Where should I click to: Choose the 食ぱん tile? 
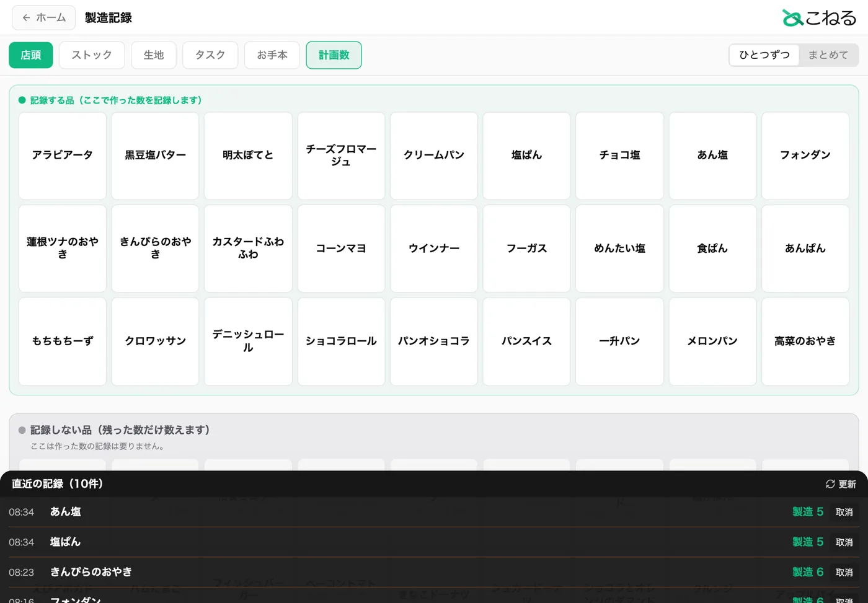(x=712, y=249)
